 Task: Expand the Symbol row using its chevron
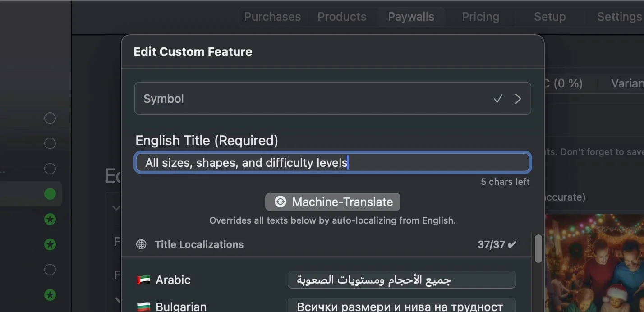[518, 98]
